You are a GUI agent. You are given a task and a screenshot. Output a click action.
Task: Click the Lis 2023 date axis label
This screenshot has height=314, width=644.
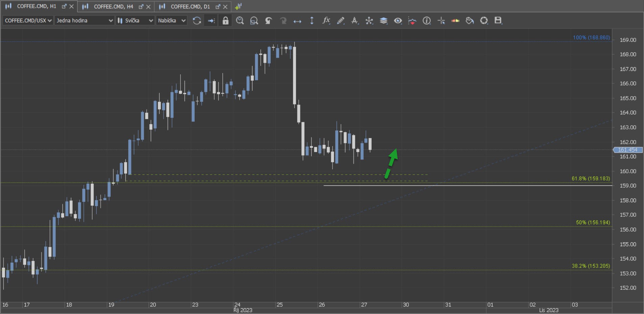point(549,310)
